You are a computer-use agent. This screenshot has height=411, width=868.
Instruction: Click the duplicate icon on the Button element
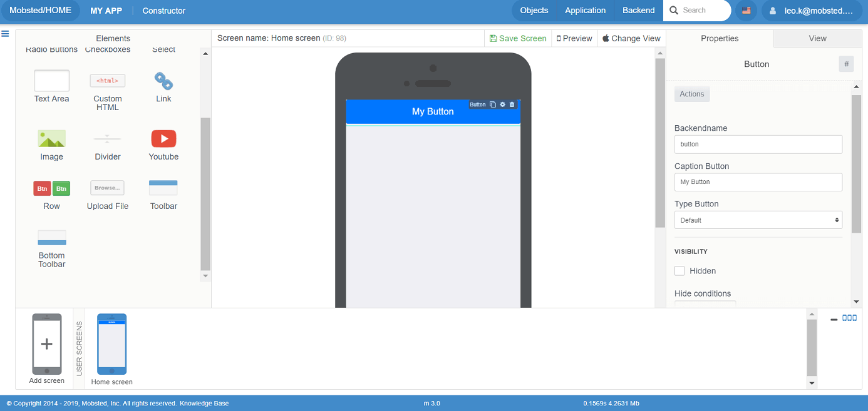493,104
